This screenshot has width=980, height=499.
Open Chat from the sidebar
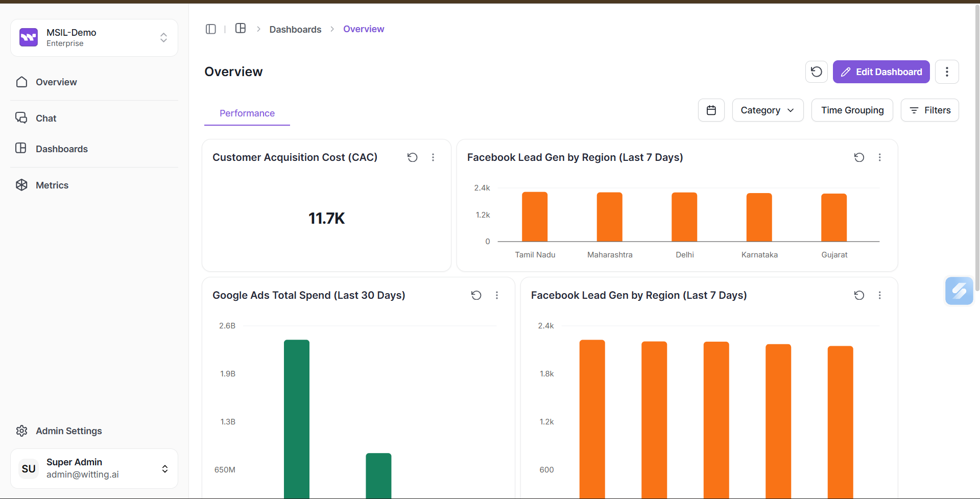click(46, 118)
